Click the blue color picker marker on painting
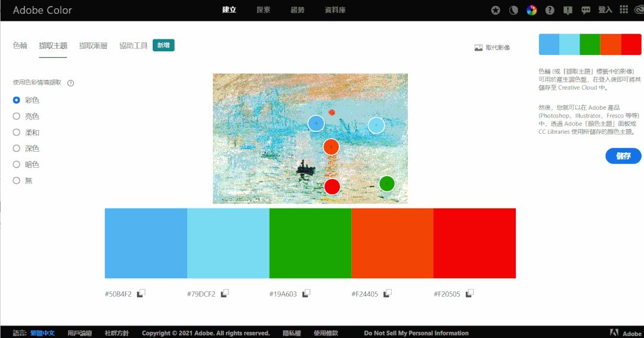644x338 pixels. coord(316,124)
